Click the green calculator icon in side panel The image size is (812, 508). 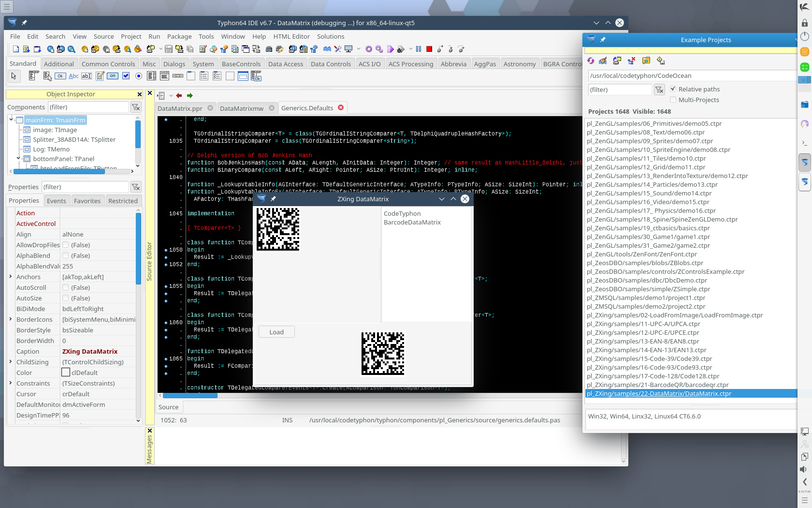point(805,67)
